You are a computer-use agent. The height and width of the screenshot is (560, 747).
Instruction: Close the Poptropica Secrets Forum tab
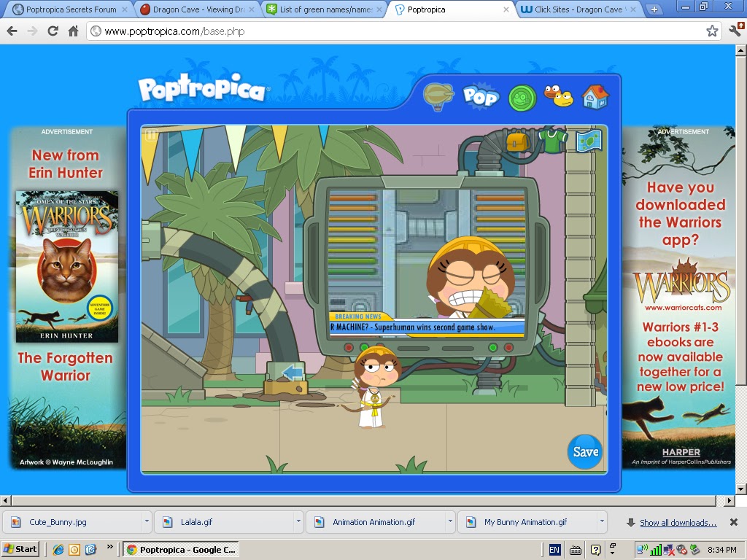[125, 9]
